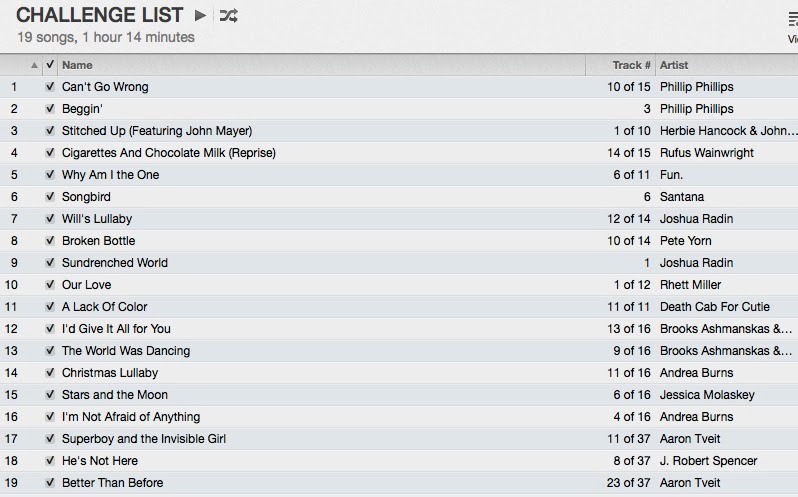This screenshot has height=497, width=798.
Task: Uncheck A Lack Of Color
Action: pos(50,307)
